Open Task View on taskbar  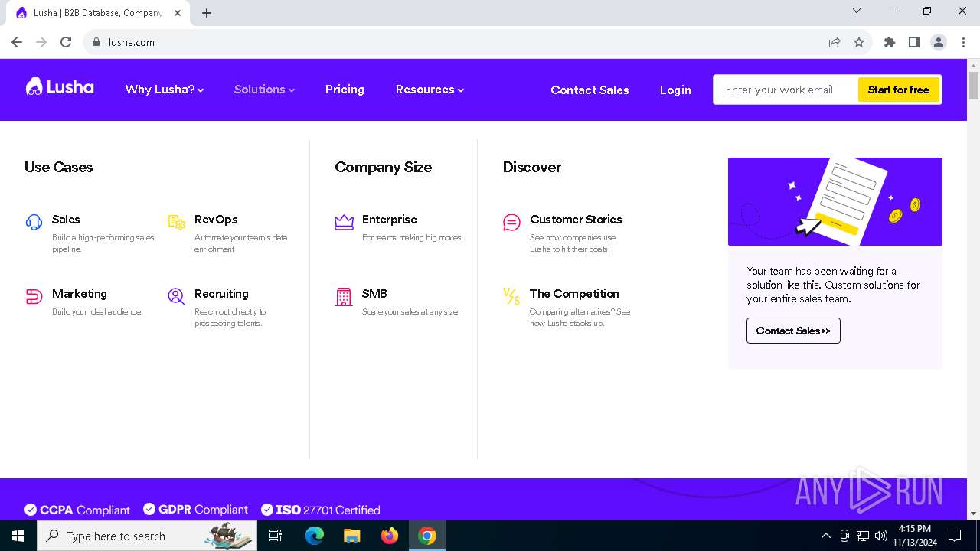click(276, 536)
